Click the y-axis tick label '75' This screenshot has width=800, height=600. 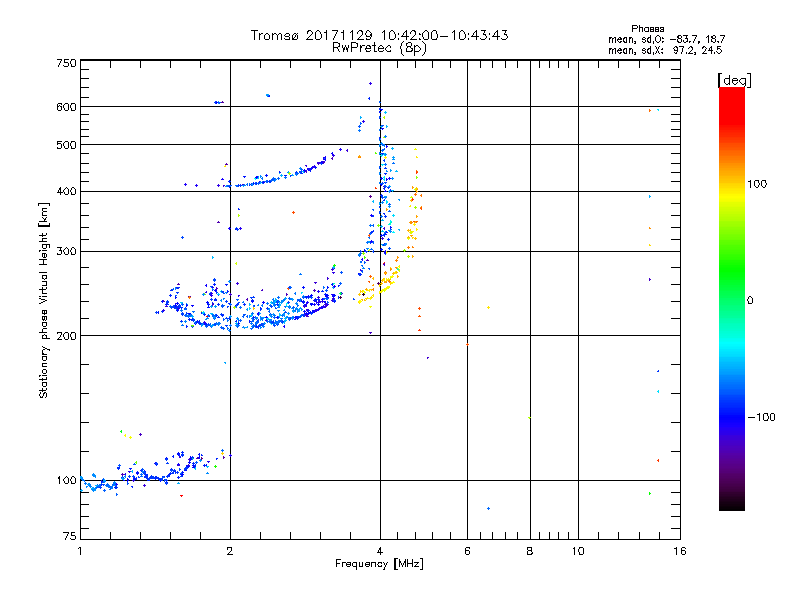70,536
